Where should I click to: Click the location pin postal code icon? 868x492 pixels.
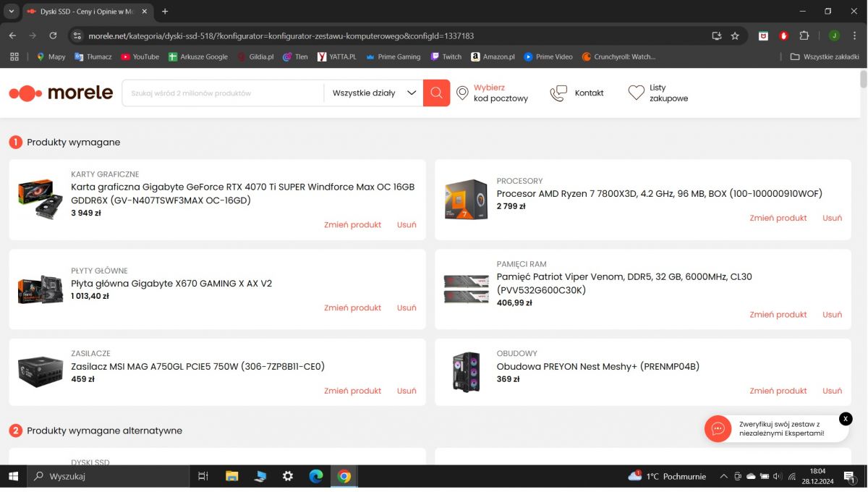pyautogui.click(x=463, y=93)
